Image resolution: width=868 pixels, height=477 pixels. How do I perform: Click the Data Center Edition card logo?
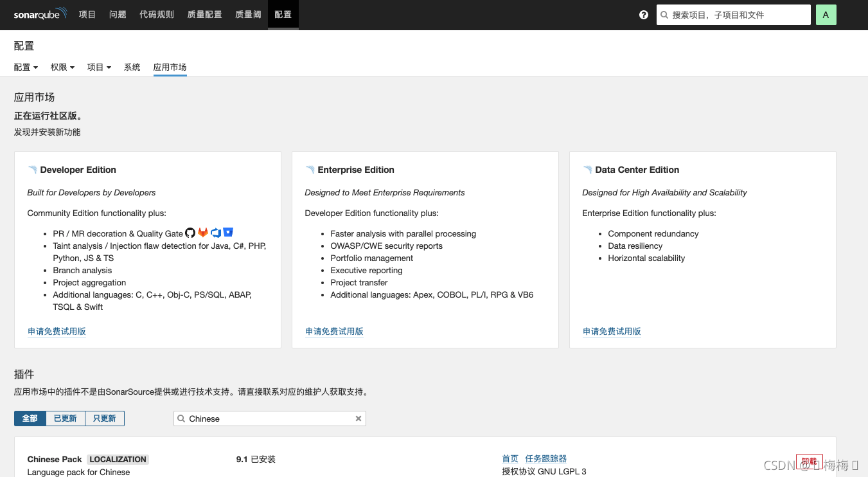click(x=587, y=170)
